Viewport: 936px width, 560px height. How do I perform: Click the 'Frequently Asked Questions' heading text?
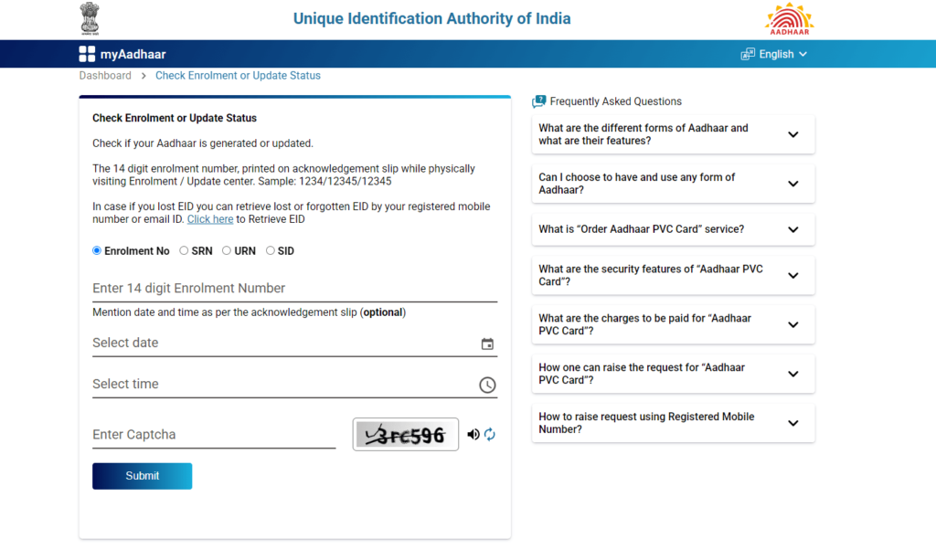615,101
